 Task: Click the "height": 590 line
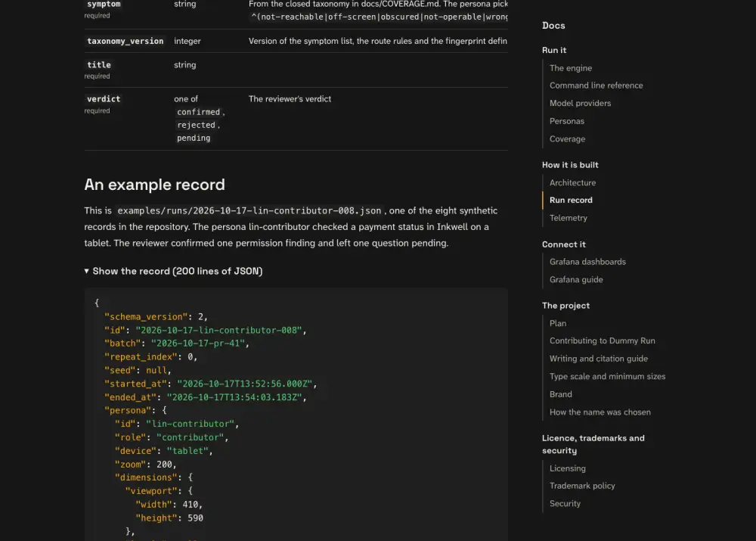(169, 518)
